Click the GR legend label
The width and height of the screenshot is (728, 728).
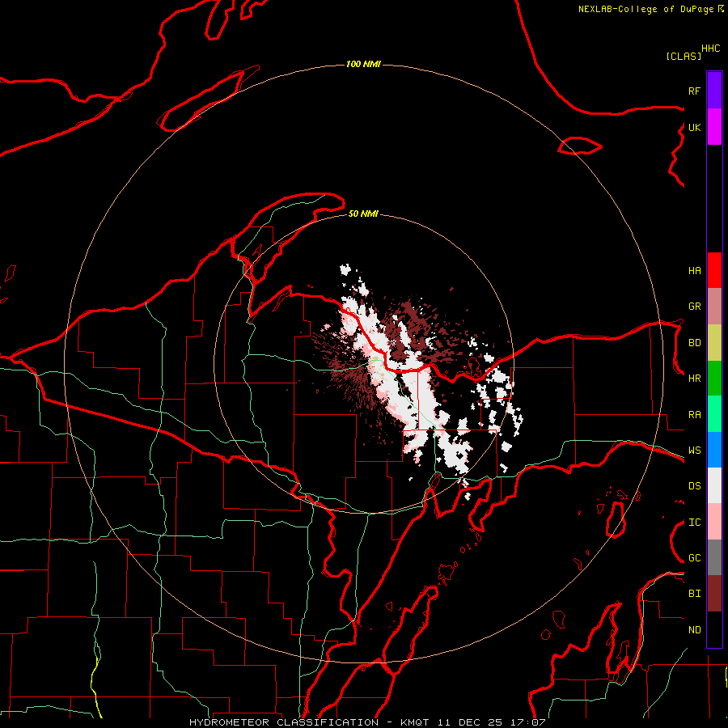point(694,307)
